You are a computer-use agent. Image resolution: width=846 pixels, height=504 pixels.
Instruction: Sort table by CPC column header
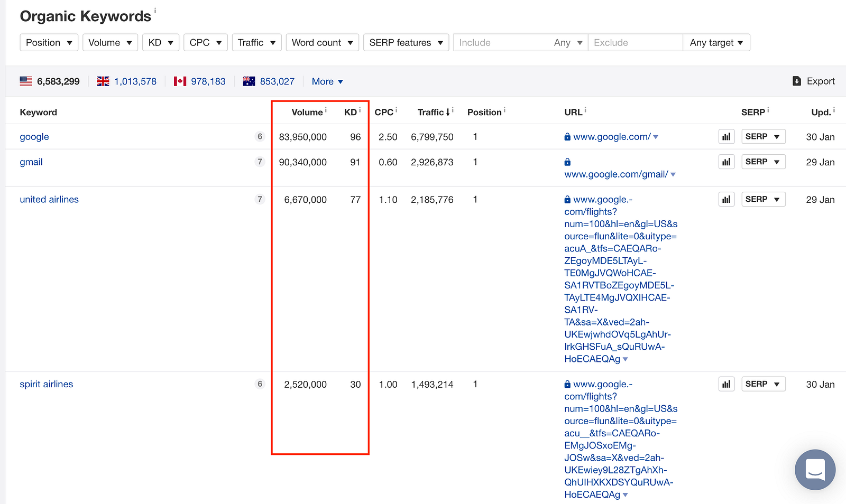click(x=384, y=113)
